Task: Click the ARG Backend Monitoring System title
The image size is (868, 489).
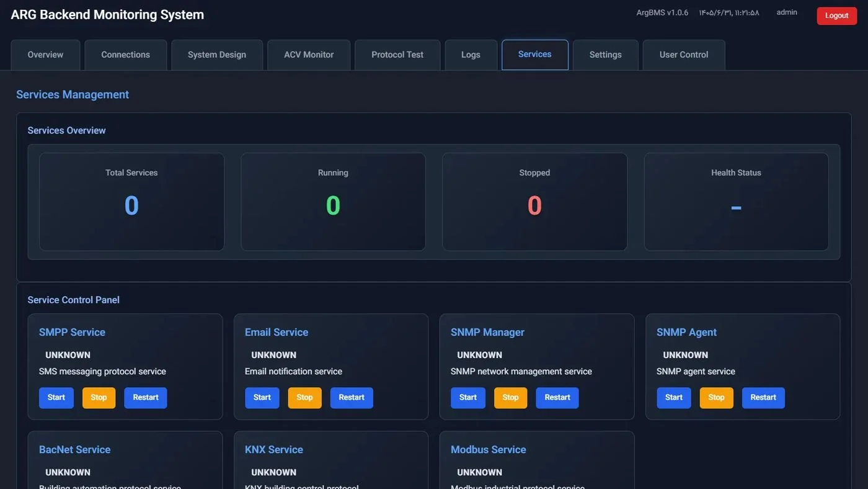Action: coord(107,15)
